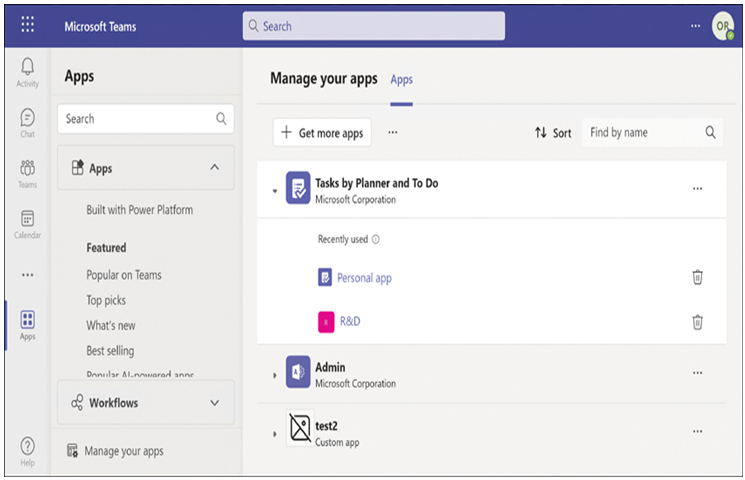Click the Personal app small icon
The width and height of the screenshot is (745, 480).
point(325,277)
